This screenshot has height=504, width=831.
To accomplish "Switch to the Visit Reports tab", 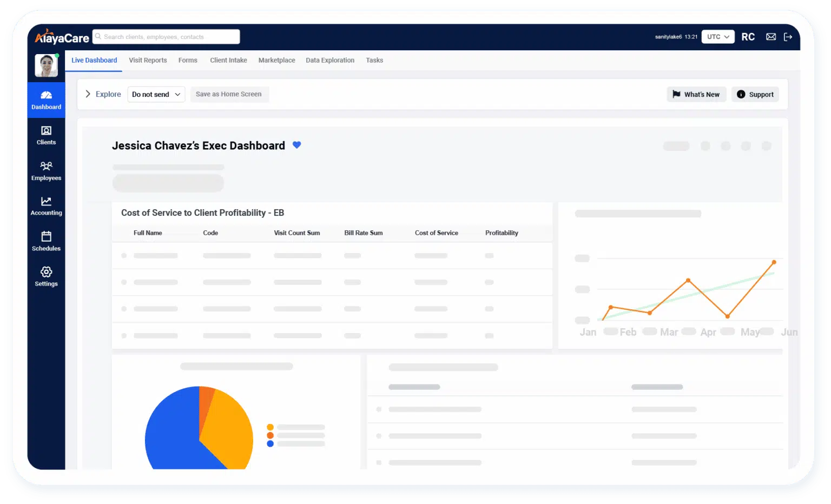I will pos(148,60).
